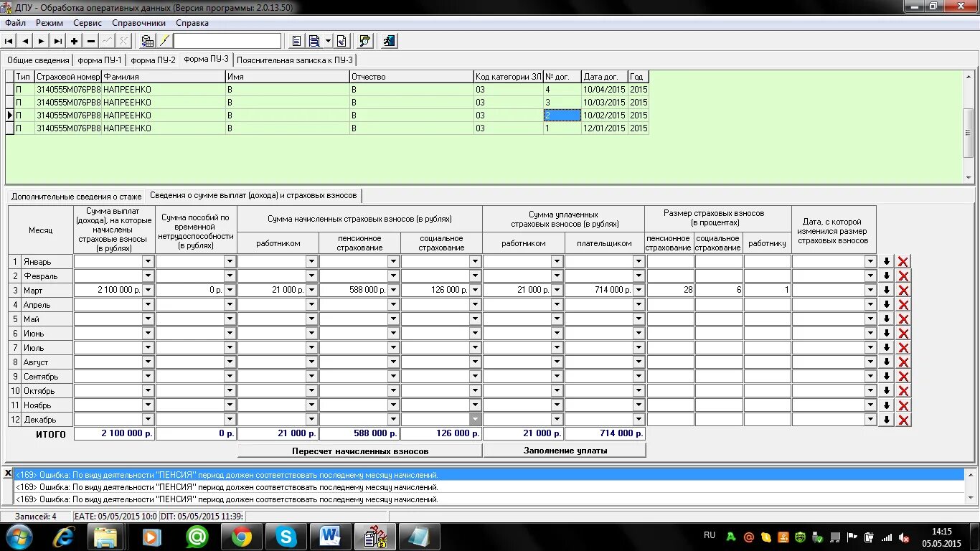Copy down Март row with arrow icon
This screenshot has height=551, width=980.
[x=887, y=291]
